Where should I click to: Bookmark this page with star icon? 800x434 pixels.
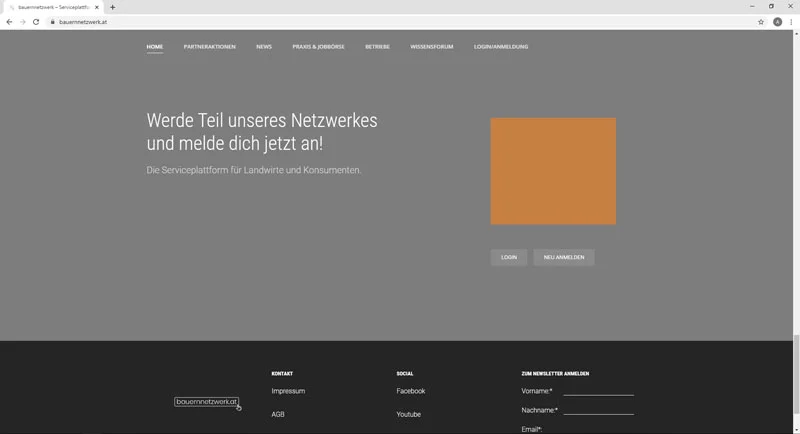coord(761,21)
